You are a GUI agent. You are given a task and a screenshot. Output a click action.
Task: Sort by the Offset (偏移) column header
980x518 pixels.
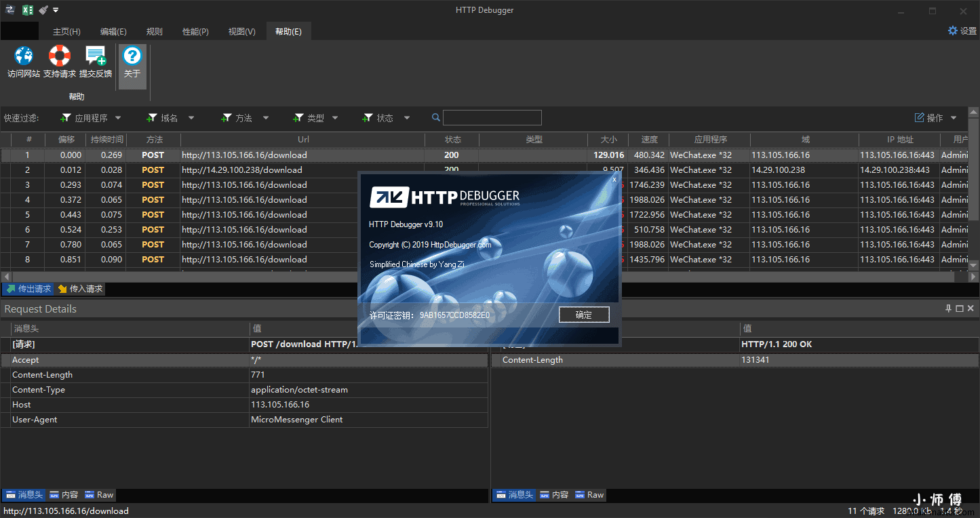(x=66, y=140)
